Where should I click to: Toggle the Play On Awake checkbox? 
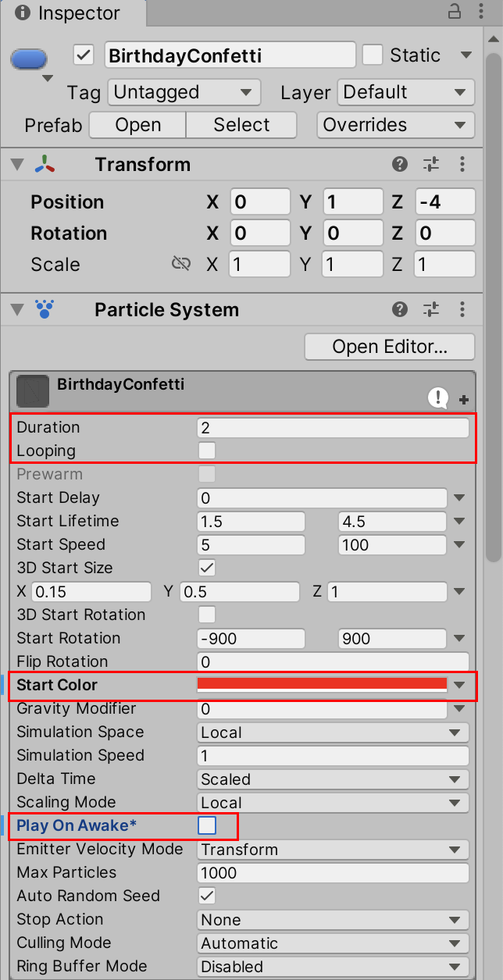point(207,825)
